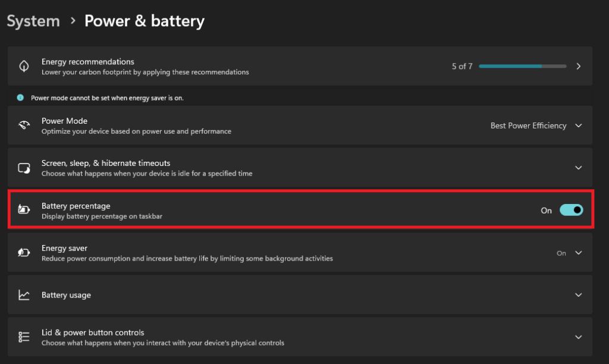The width and height of the screenshot is (609, 364).
Task: Click the Battery percentage battery icon
Action: [24, 210]
